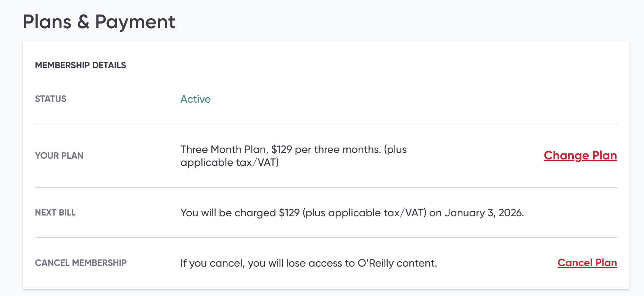Viewport: 644px width, 296px height.
Task: Click the word Payment in the title
Action: pyautogui.click(x=135, y=22)
